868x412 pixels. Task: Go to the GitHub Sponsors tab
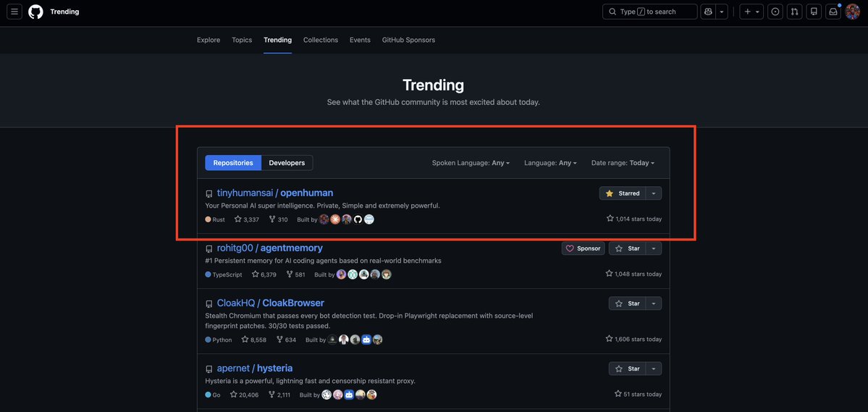[x=408, y=40]
